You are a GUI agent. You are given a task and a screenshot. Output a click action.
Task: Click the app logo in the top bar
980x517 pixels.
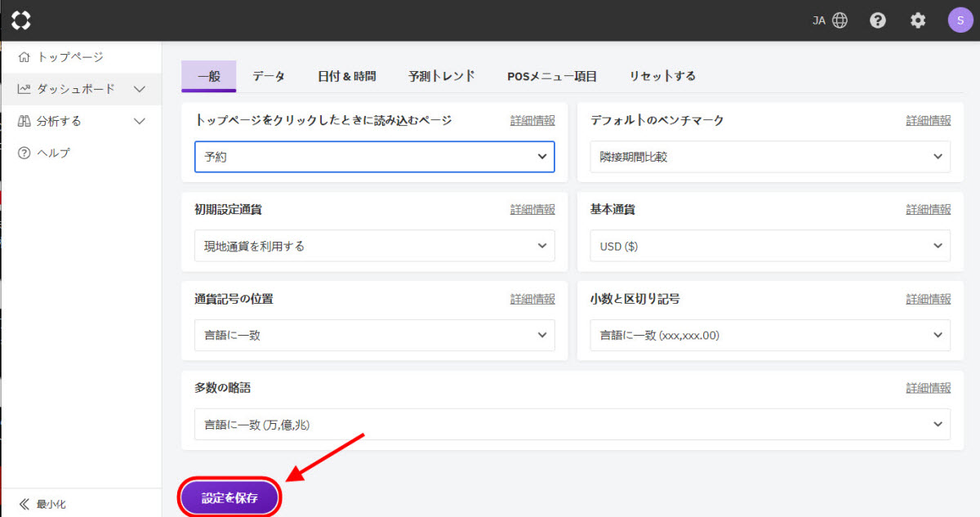tap(21, 20)
